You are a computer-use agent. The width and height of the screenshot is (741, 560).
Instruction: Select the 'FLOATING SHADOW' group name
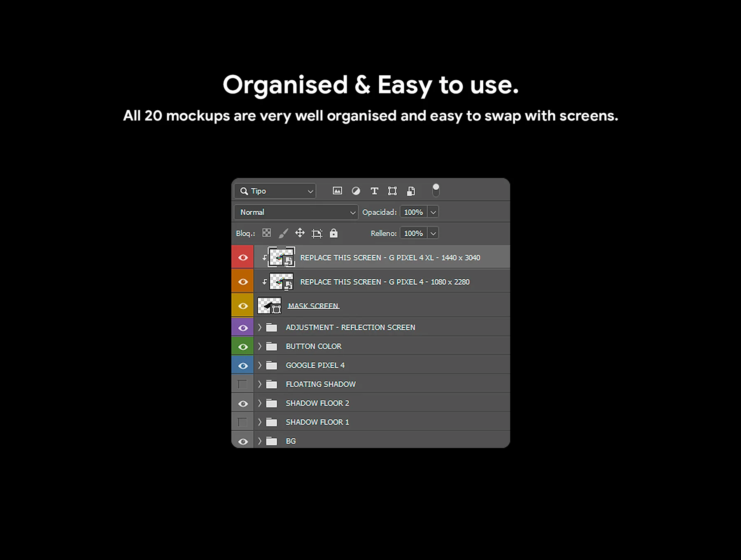[x=321, y=384]
